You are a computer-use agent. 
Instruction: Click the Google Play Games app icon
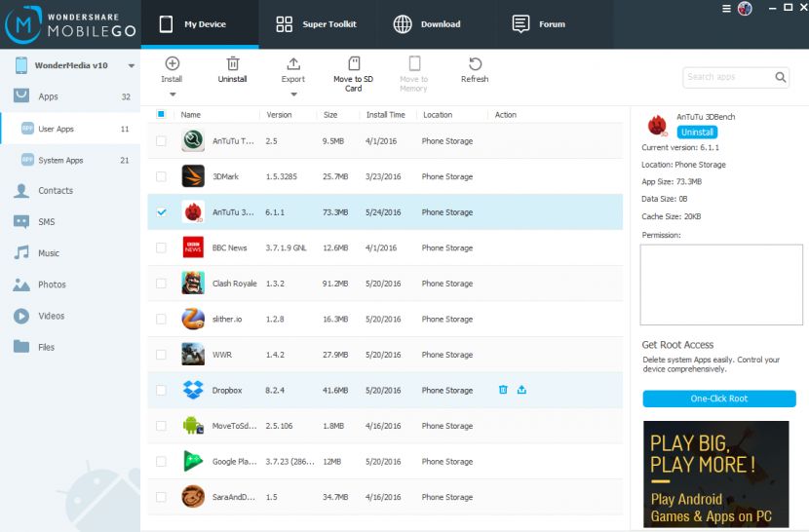(193, 461)
